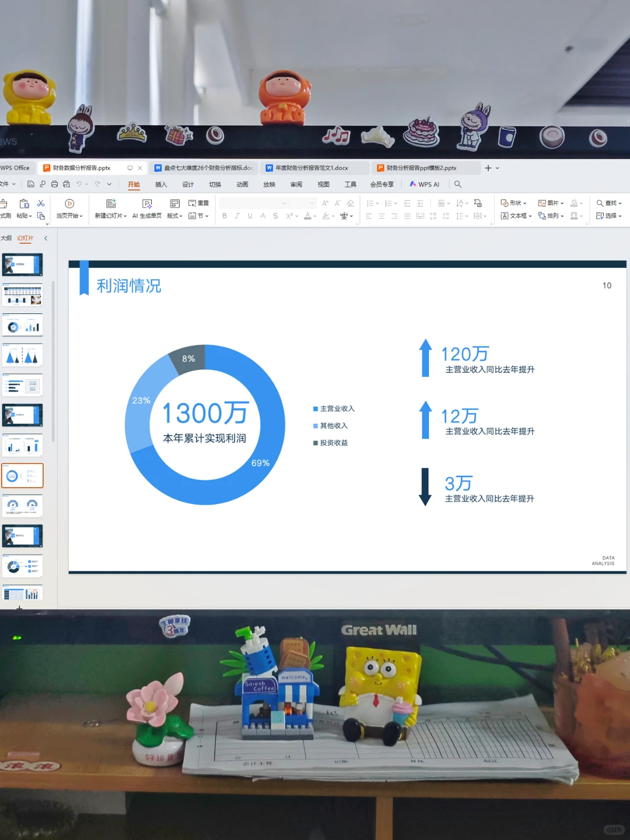The width and height of the screenshot is (630, 840).
Task: Click the 重置 reset slide button
Action: point(199,203)
